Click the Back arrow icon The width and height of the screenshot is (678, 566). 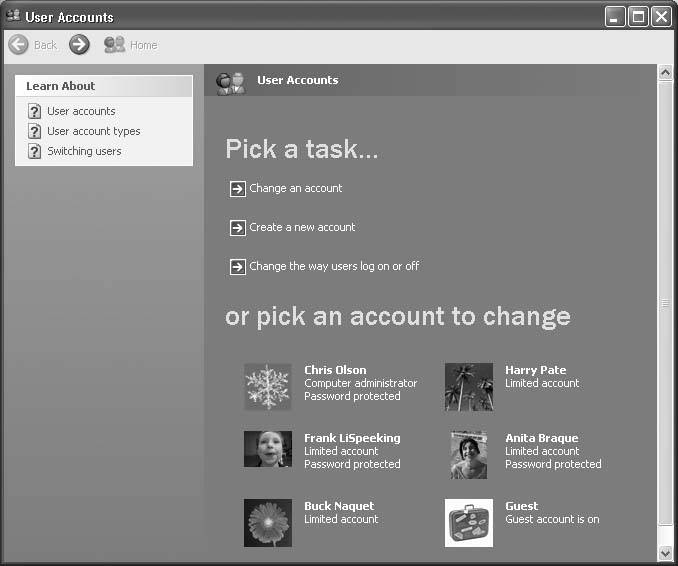pyautogui.click(x=18, y=45)
